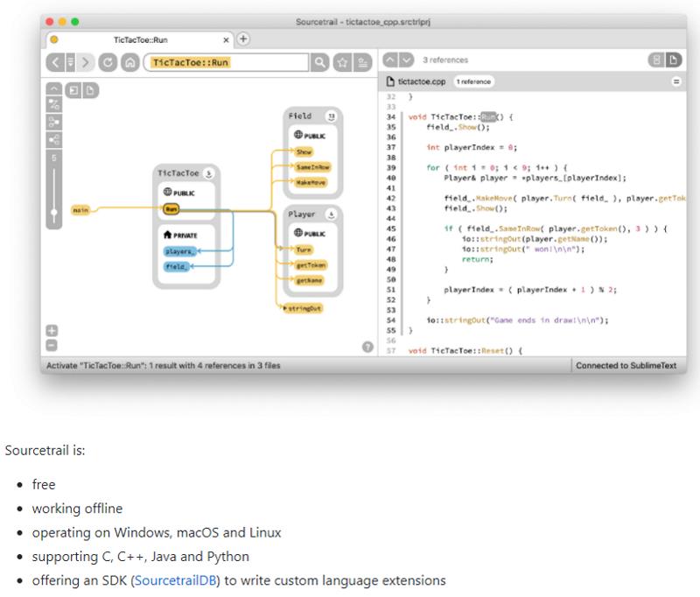Viewport: 700px width, 597px height.
Task: Expand hidden members of TicTacToe class
Action: point(208,173)
